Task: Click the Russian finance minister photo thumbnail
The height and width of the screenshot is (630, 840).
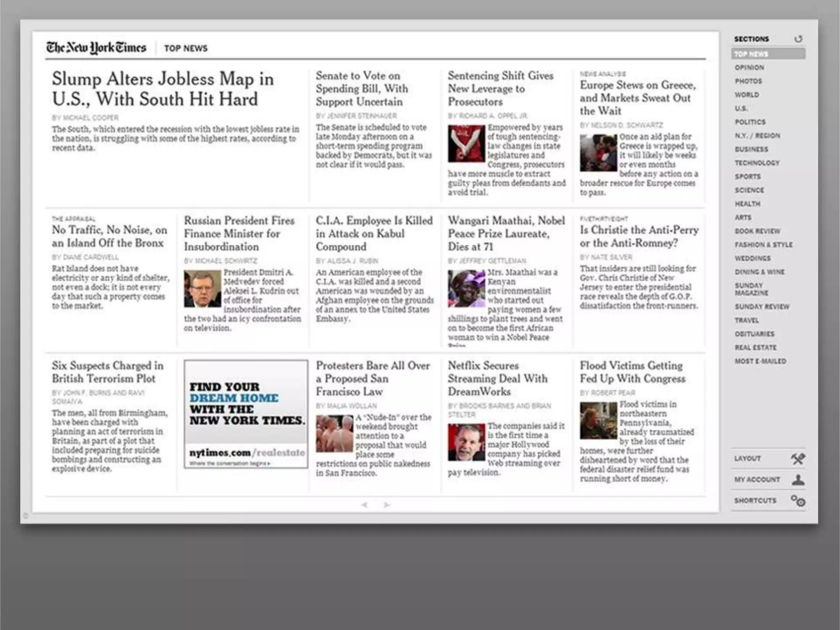Action: (x=202, y=289)
